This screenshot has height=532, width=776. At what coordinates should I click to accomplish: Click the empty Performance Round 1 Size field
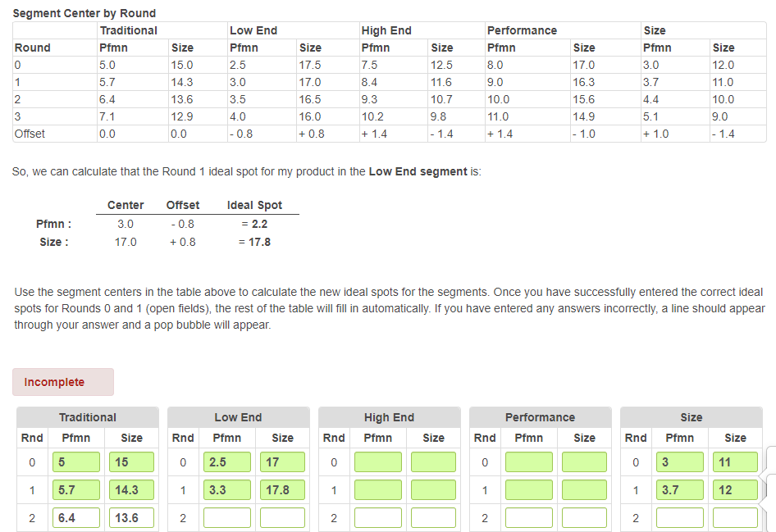584,489
